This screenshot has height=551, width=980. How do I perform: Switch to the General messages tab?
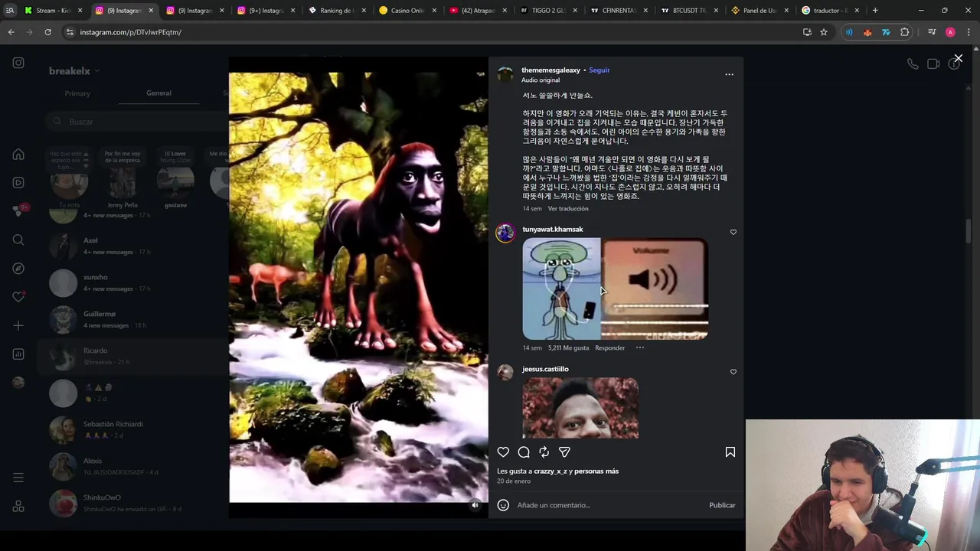[x=158, y=93]
